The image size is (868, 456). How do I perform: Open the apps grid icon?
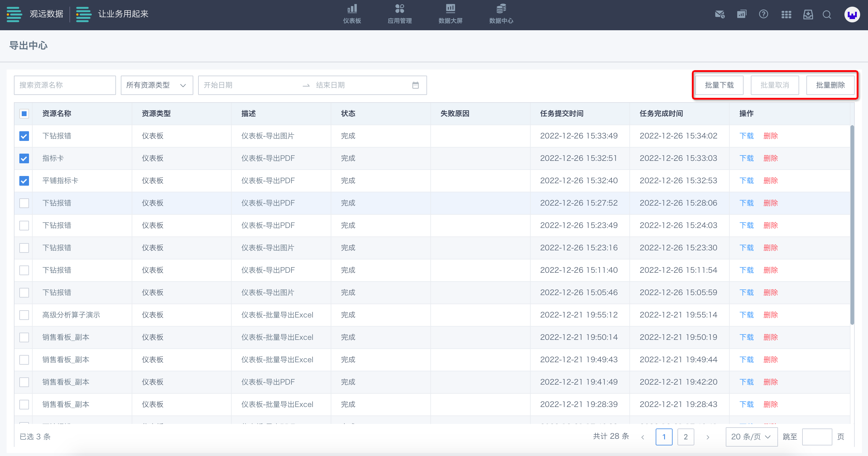tap(786, 15)
